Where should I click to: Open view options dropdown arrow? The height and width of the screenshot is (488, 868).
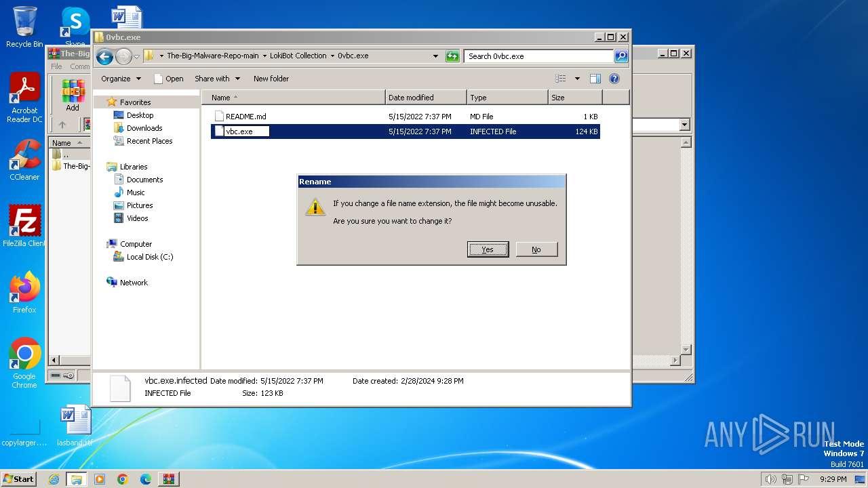pos(577,79)
